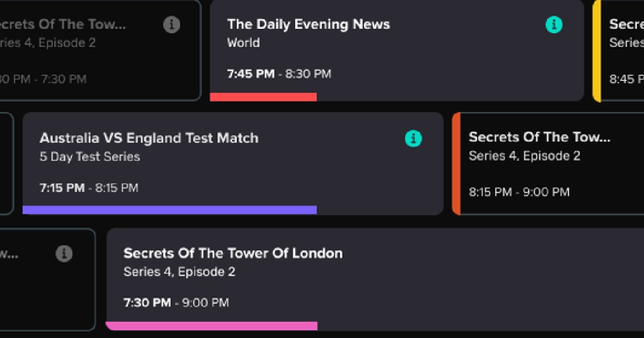Click the info icon on top-left Secrets Of The Tower card
644x338 pixels.
[x=171, y=24]
